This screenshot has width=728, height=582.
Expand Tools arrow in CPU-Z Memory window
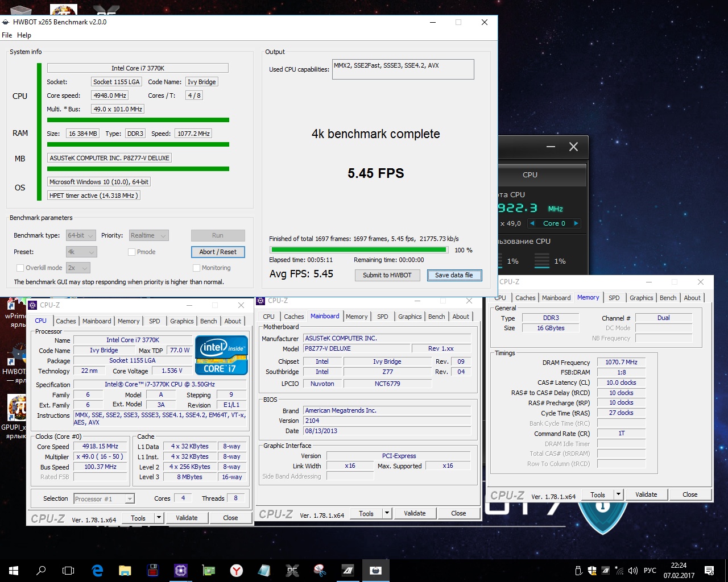coord(619,494)
